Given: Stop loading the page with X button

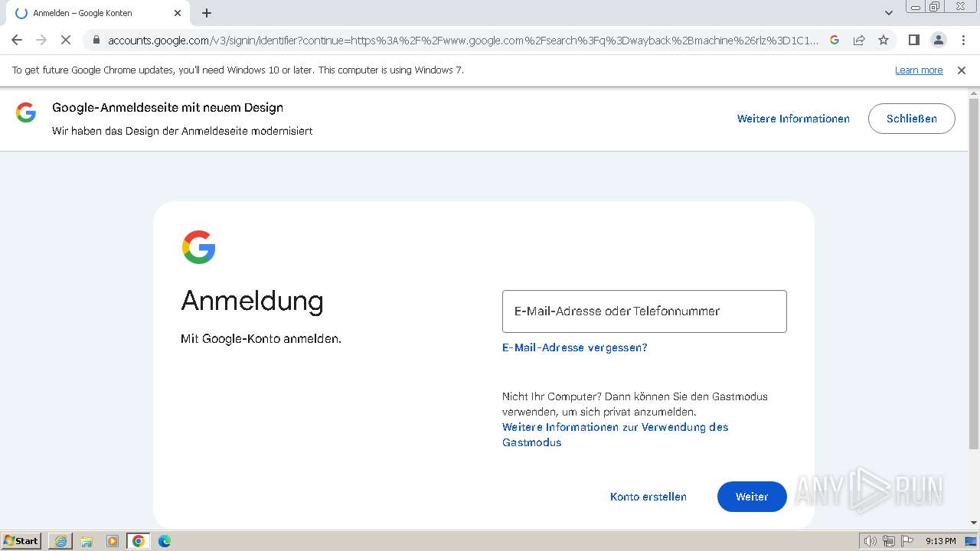Looking at the screenshot, I should pos(66,40).
